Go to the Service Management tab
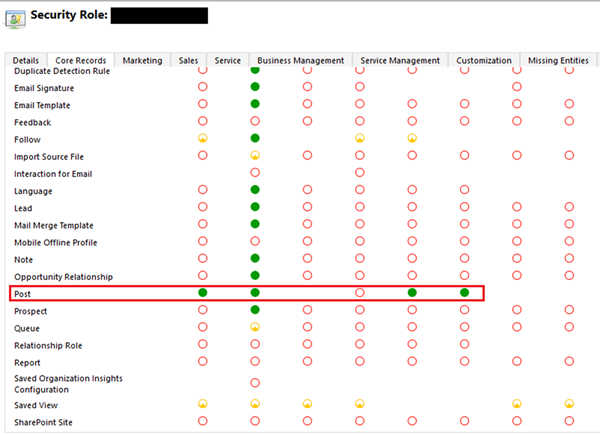The image size is (600, 435). click(400, 61)
